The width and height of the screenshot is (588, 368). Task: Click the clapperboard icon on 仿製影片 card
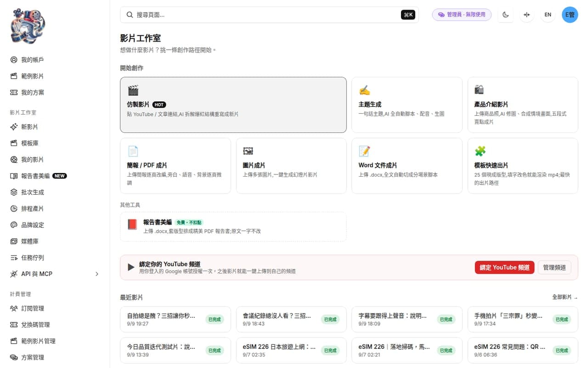point(133,90)
